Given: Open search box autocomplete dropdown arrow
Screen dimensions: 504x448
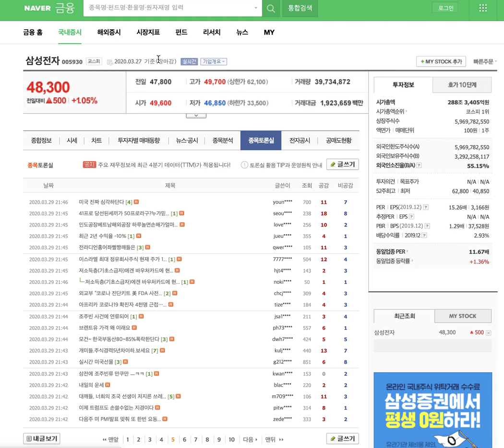Looking at the screenshot, I should tap(256, 8).
